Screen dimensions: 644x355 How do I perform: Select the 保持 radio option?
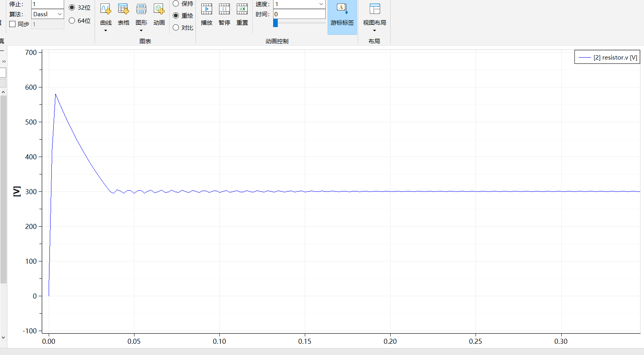pos(176,3)
